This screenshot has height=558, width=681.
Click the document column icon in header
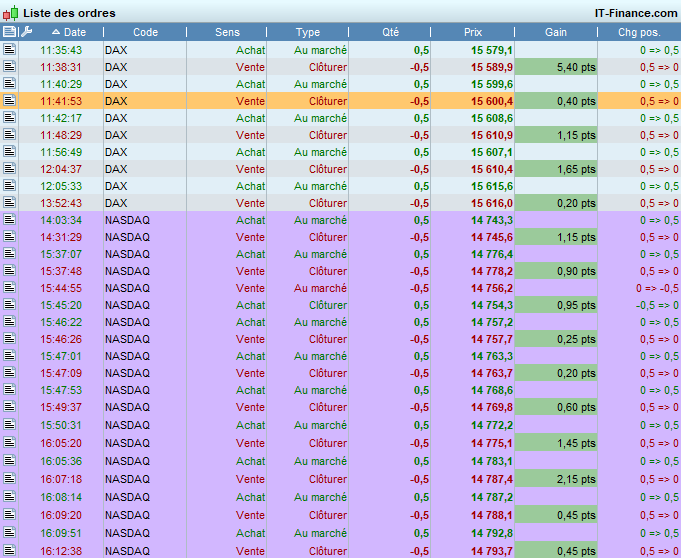pos(9,32)
